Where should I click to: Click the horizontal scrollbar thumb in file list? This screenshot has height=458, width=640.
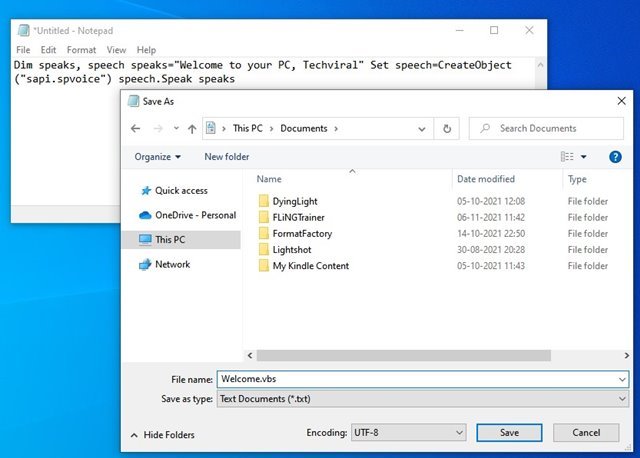pos(403,356)
